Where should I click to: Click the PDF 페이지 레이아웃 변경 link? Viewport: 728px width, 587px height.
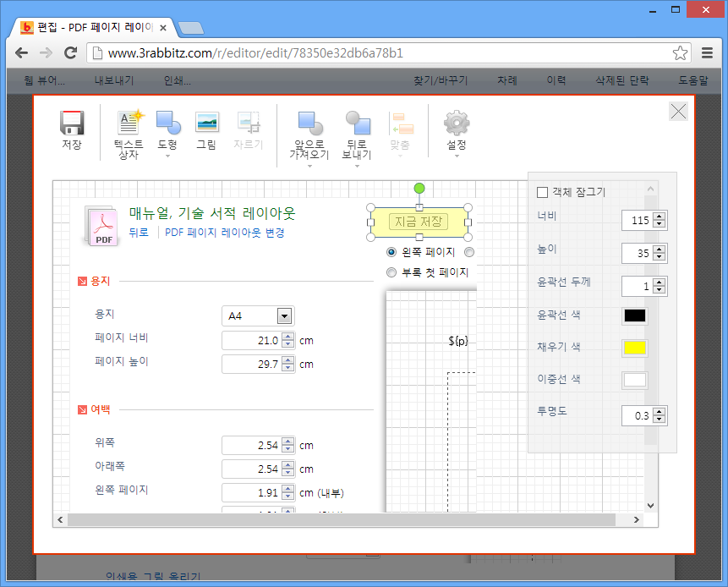[224, 233]
